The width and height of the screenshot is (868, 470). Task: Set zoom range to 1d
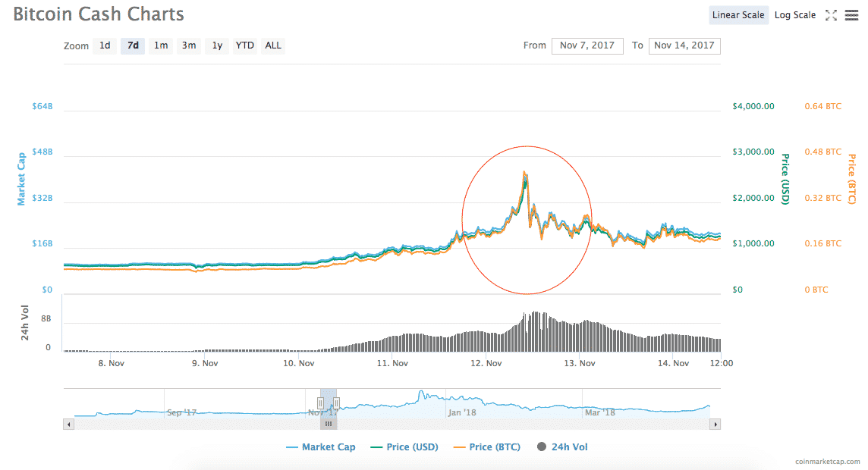105,45
